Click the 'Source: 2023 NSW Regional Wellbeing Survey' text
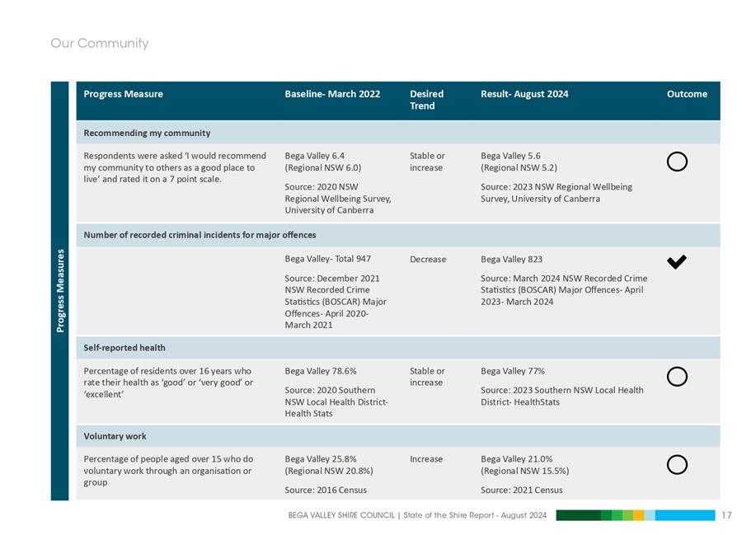The width and height of the screenshot is (756, 535). (556, 193)
